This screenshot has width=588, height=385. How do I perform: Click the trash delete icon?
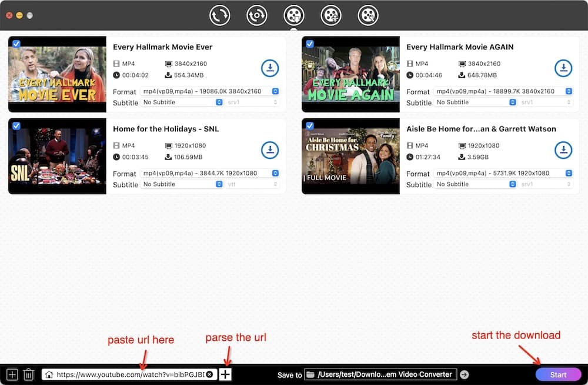[x=28, y=374]
